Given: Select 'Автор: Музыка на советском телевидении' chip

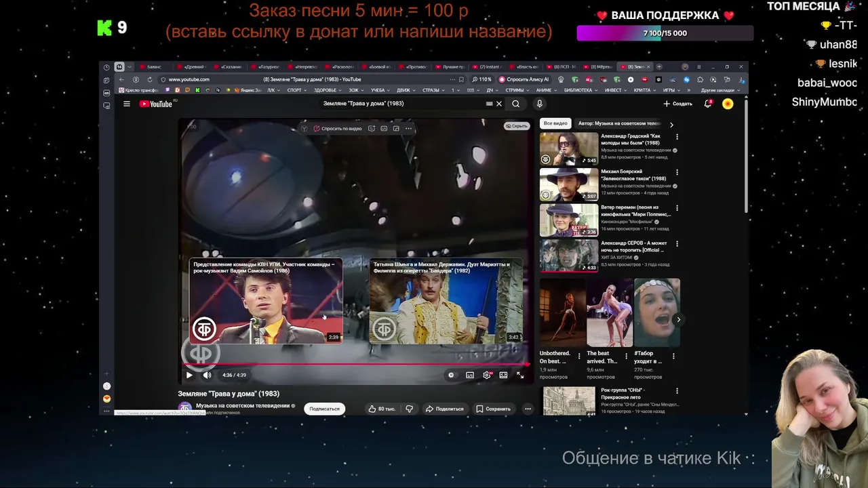Looking at the screenshot, I should pos(619,123).
